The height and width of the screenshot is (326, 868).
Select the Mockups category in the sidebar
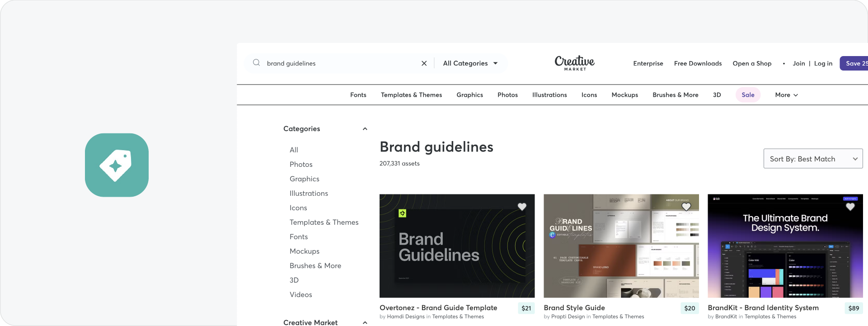point(304,251)
